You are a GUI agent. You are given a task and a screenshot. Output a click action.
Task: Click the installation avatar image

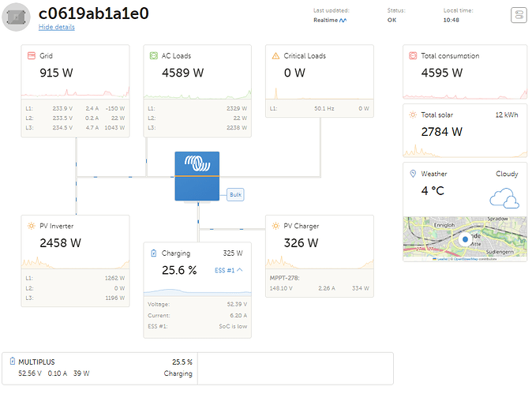pyautogui.click(x=16, y=17)
